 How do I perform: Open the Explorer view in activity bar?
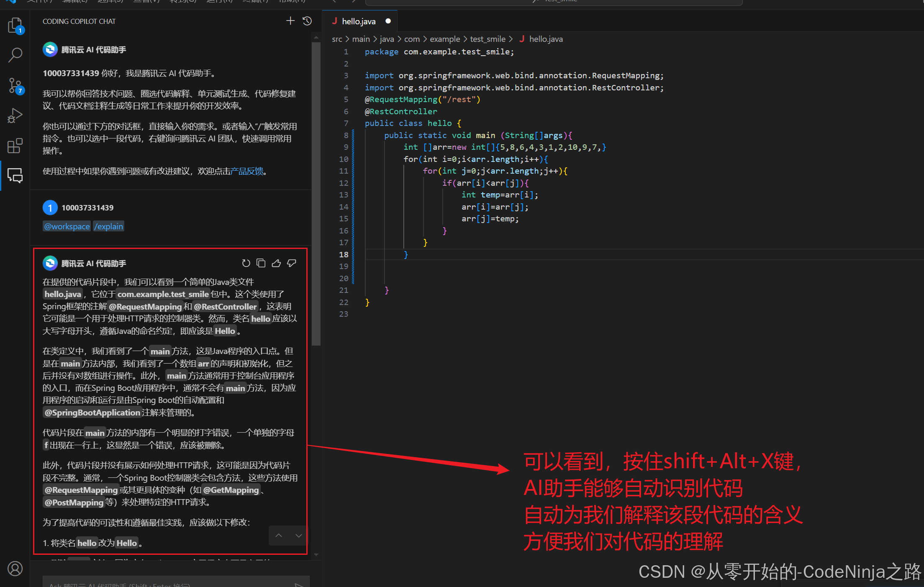pyautogui.click(x=15, y=26)
